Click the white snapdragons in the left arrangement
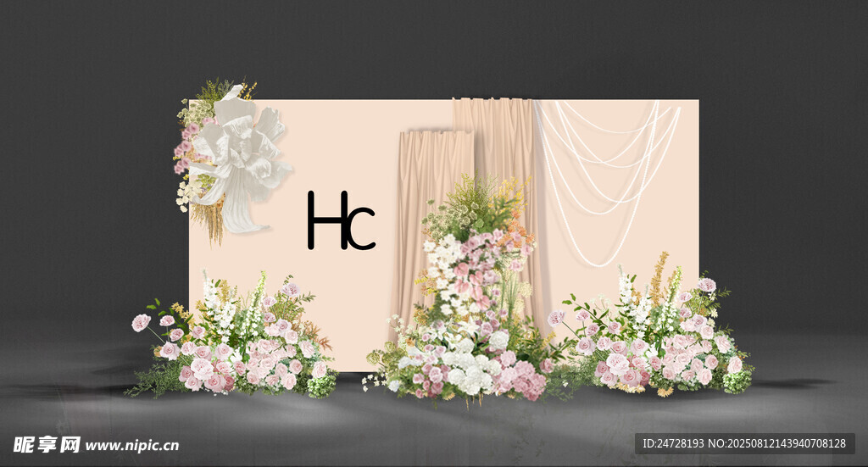 (x=214, y=303)
